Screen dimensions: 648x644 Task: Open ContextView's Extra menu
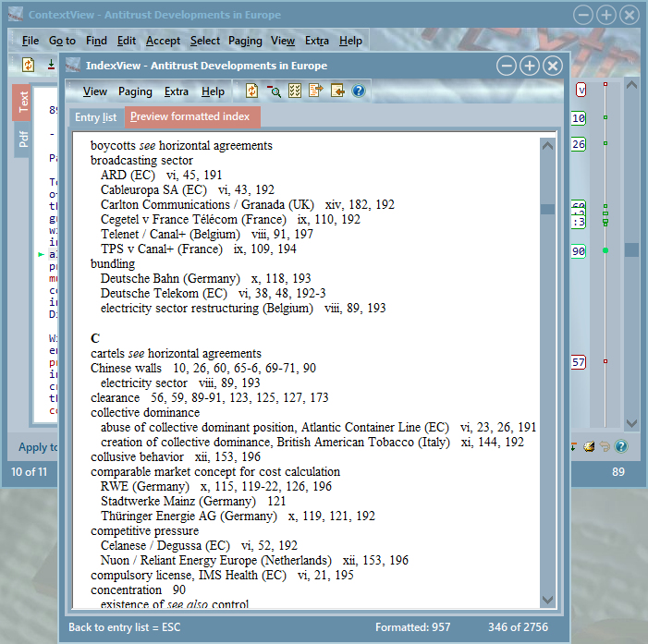point(316,41)
